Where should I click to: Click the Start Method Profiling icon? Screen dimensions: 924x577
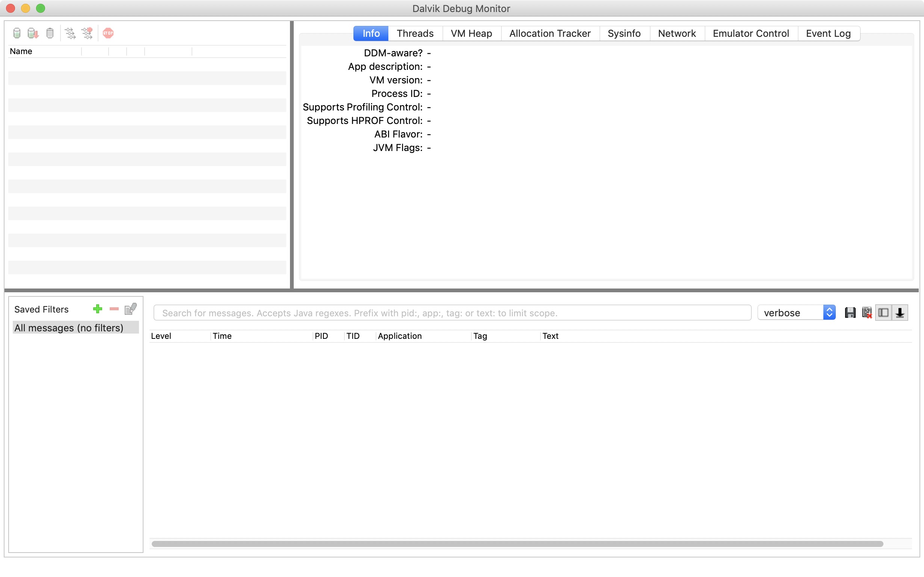[88, 33]
